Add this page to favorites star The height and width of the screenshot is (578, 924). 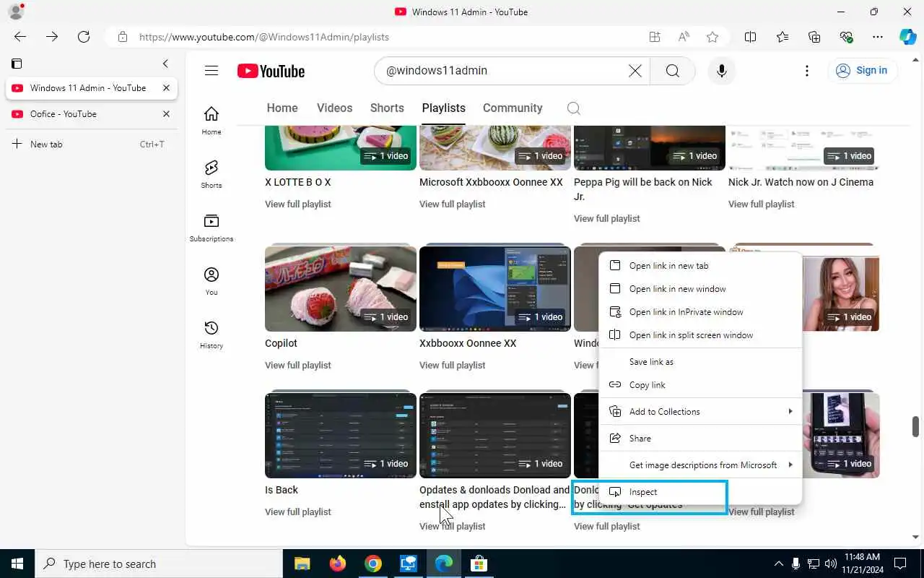[x=712, y=37]
